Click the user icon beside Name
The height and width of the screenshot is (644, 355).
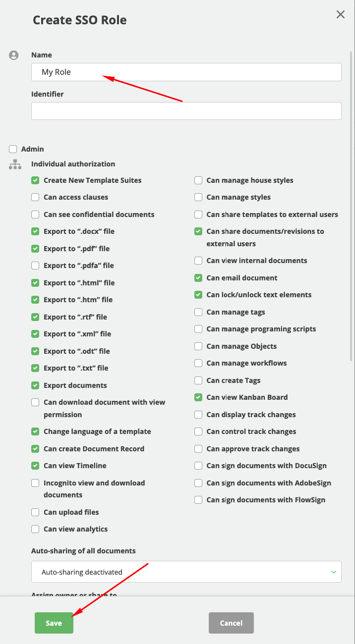14,55
